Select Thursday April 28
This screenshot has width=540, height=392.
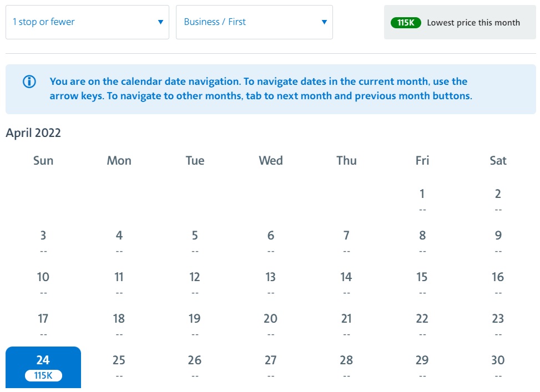(346, 367)
